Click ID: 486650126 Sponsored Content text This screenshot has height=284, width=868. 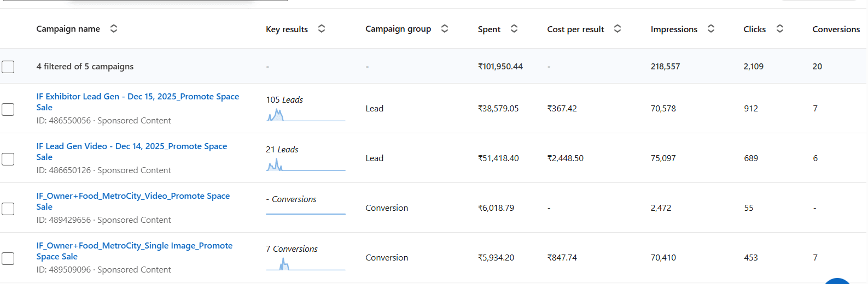(103, 170)
